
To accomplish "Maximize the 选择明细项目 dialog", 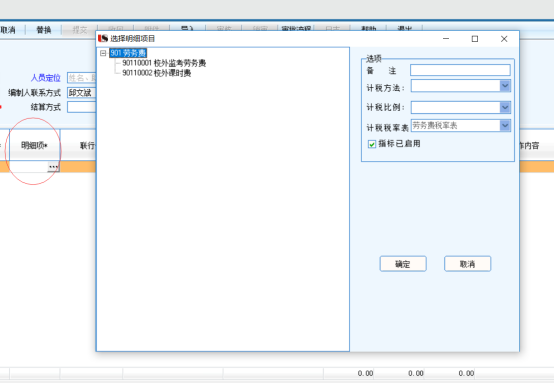I will click(x=475, y=39).
